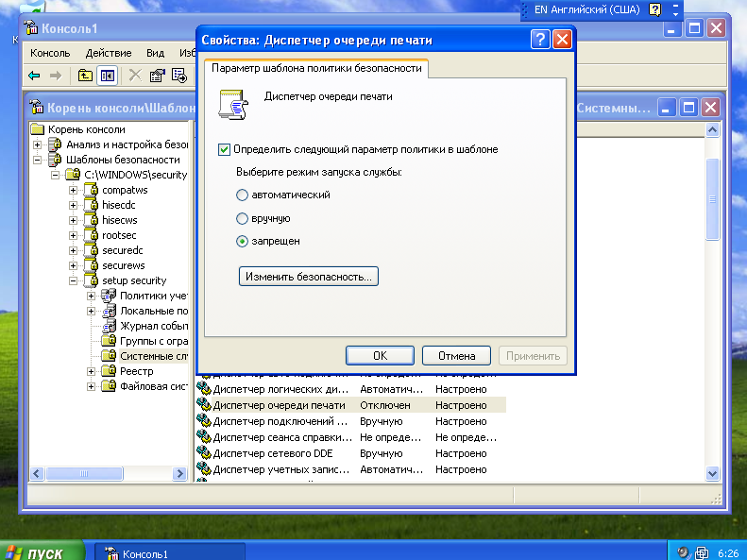Click the Отмена button
747x560 pixels.
[x=456, y=356]
